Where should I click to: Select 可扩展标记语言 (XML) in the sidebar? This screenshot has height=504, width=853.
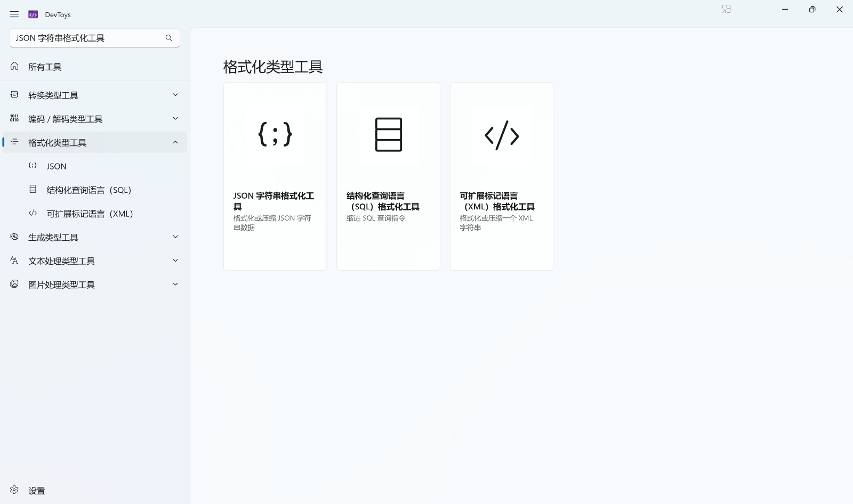click(x=95, y=214)
